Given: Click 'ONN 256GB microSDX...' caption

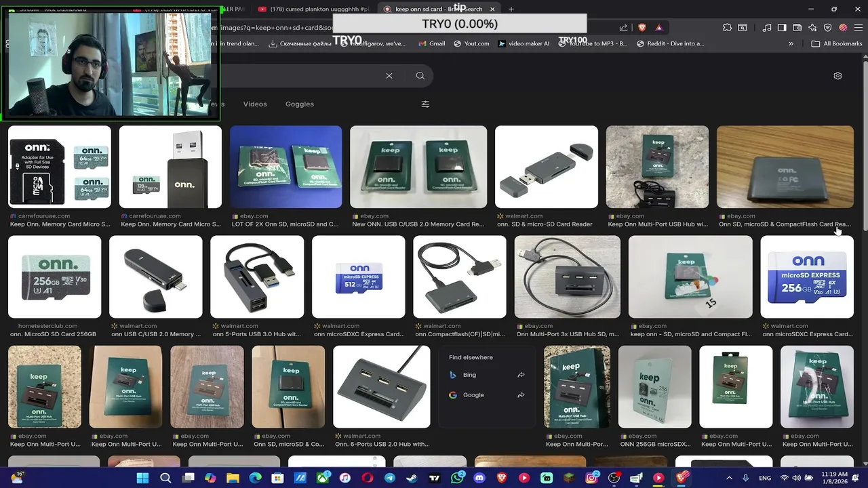Looking at the screenshot, I should [655, 445].
